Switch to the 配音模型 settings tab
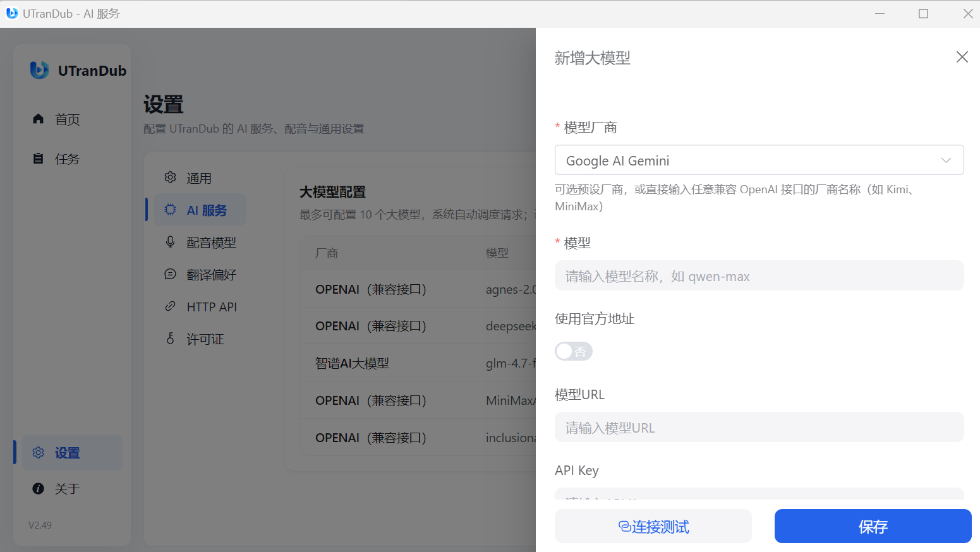This screenshot has height=552, width=980. 200,243
